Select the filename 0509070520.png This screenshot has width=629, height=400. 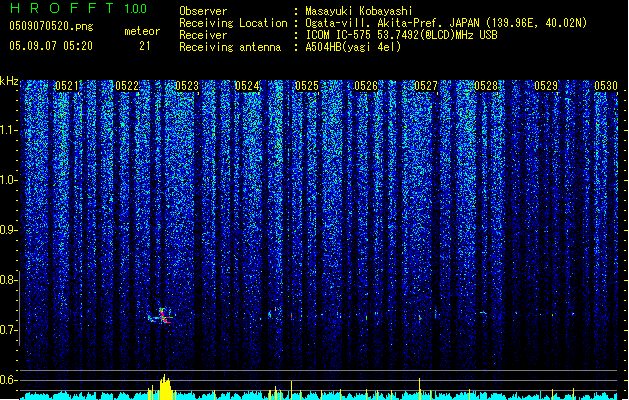tap(51, 26)
